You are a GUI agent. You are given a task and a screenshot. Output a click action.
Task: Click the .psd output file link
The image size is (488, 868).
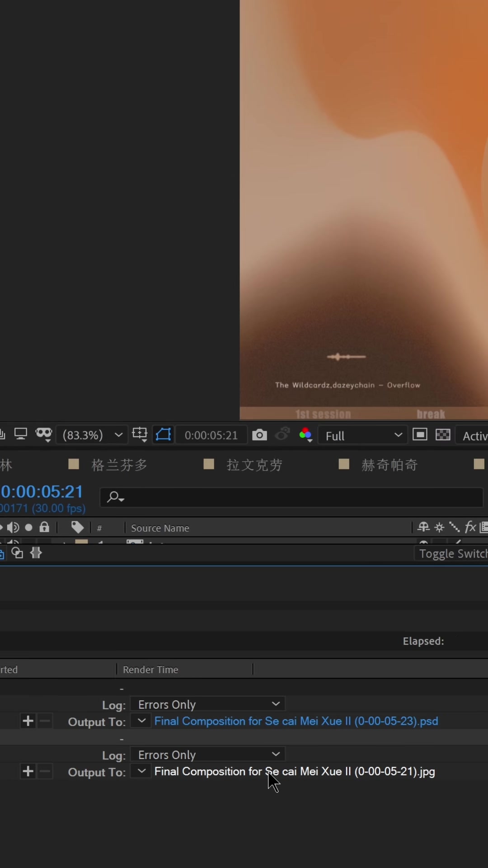pyautogui.click(x=296, y=721)
